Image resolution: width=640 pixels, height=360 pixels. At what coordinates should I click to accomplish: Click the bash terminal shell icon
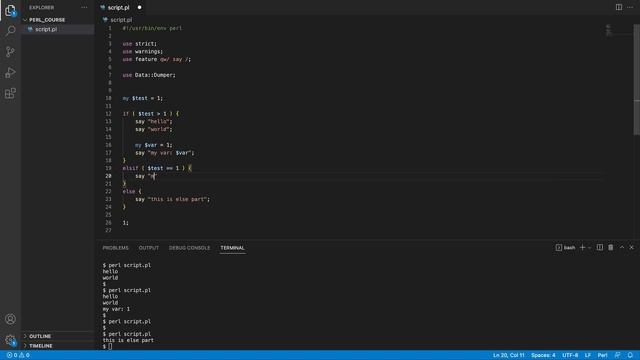(559, 247)
